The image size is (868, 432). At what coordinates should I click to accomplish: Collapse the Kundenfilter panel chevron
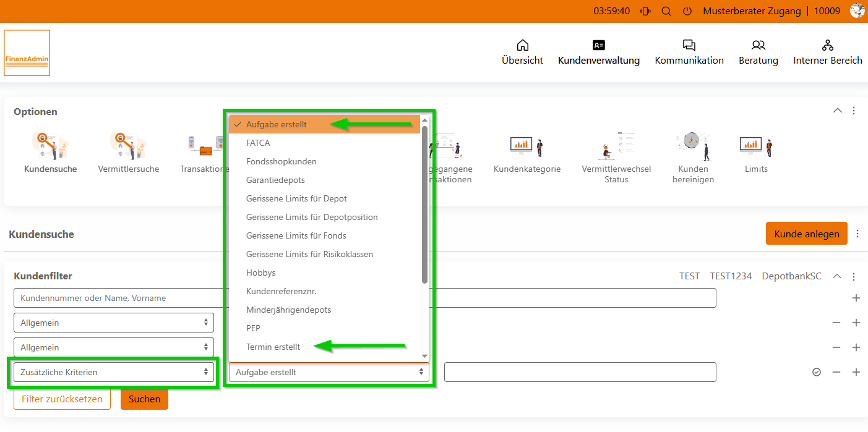(x=837, y=276)
